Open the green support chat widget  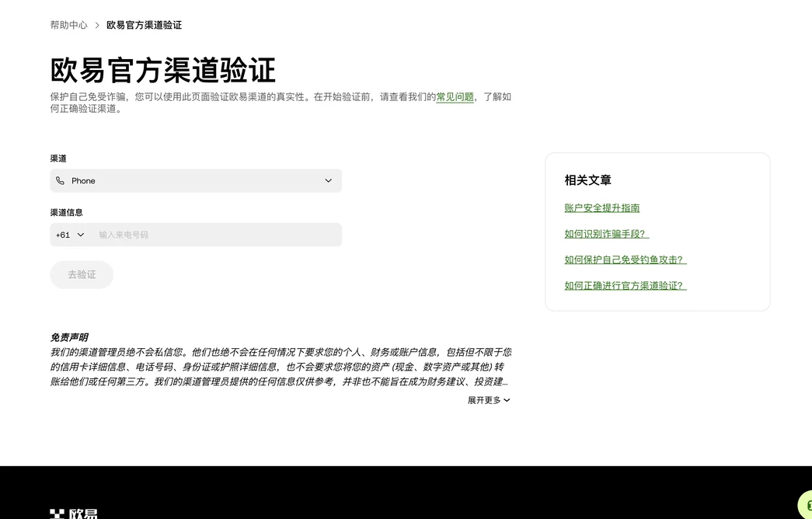click(x=806, y=505)
